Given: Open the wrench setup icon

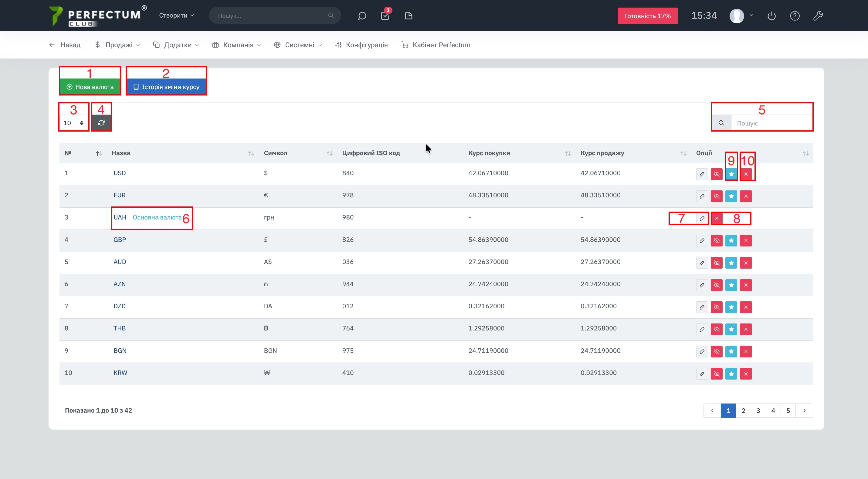Looking at the screenshot, I should pyautogui.click(x=818, y=16).
